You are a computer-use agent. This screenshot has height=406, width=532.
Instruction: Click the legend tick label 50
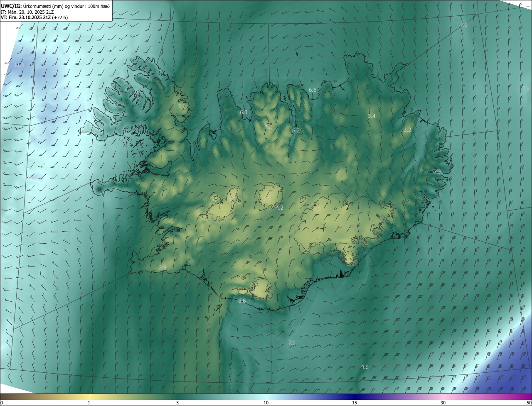[x=529, y=403]
